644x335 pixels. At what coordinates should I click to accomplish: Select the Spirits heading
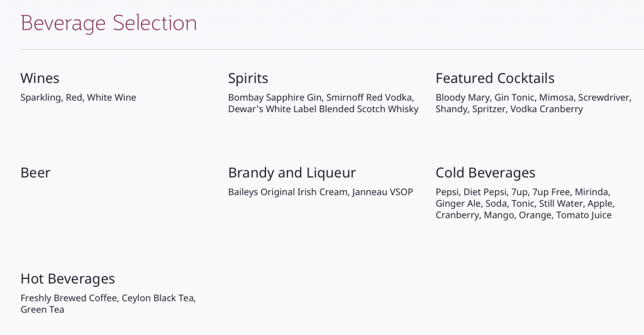[x=248, y=79]
